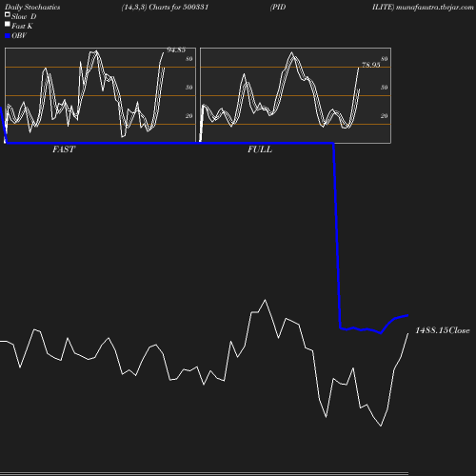Image resolution: width=476 pixels, height=476 pixels.
Task: Click the Fast K legend swatch
Action: coord(8,24)
